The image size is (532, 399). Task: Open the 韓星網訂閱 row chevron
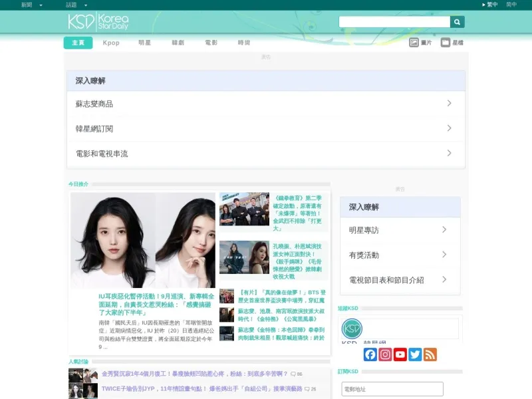[450, 128]
